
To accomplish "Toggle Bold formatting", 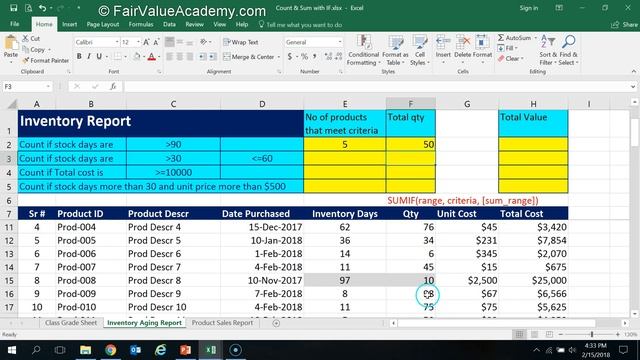I will tap(79, 56).
